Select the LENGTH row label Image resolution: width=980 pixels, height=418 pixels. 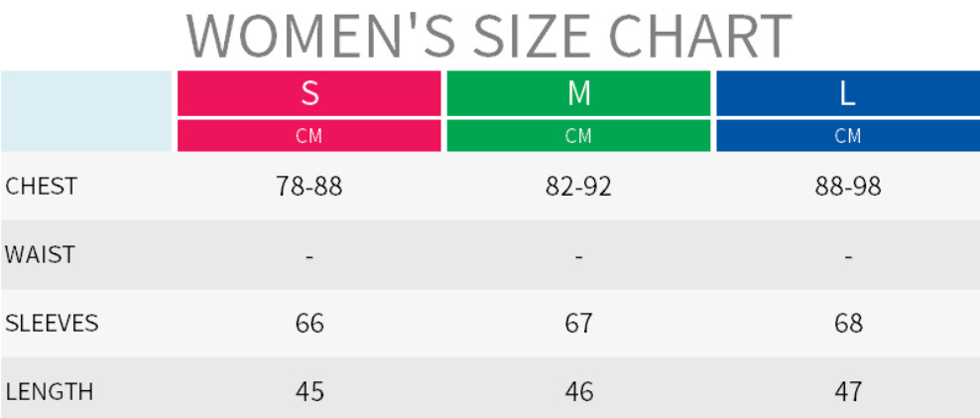tap(50, 391)
